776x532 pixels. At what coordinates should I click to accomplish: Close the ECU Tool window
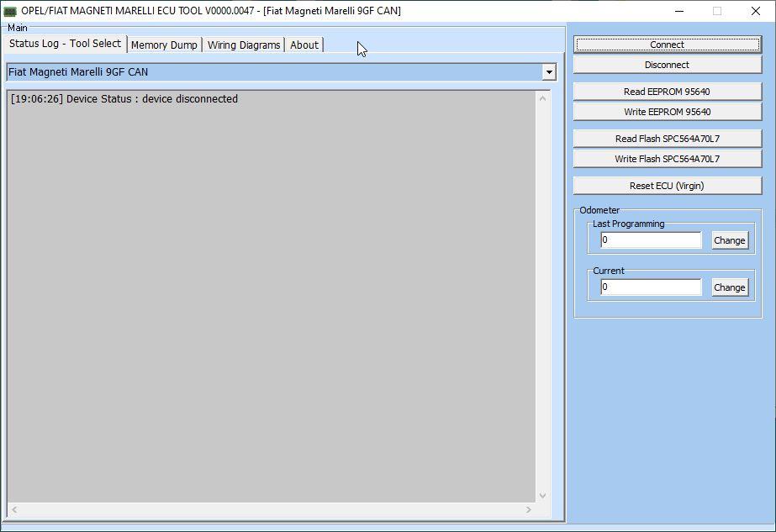(756, 11)
